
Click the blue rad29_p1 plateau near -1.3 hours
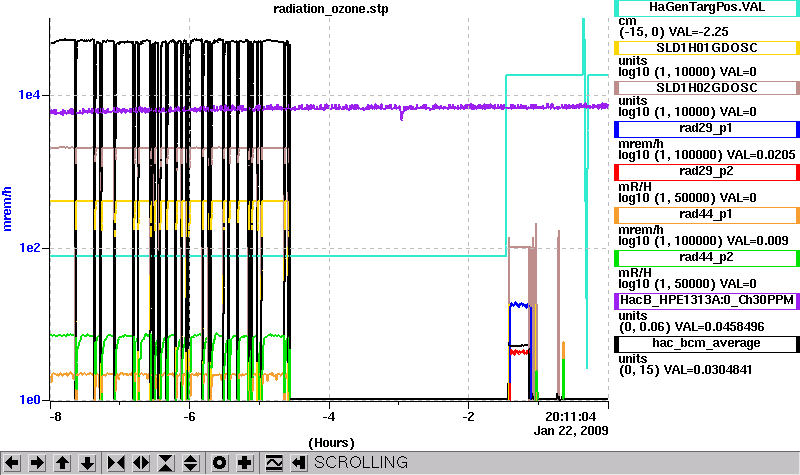click(519, 305)
